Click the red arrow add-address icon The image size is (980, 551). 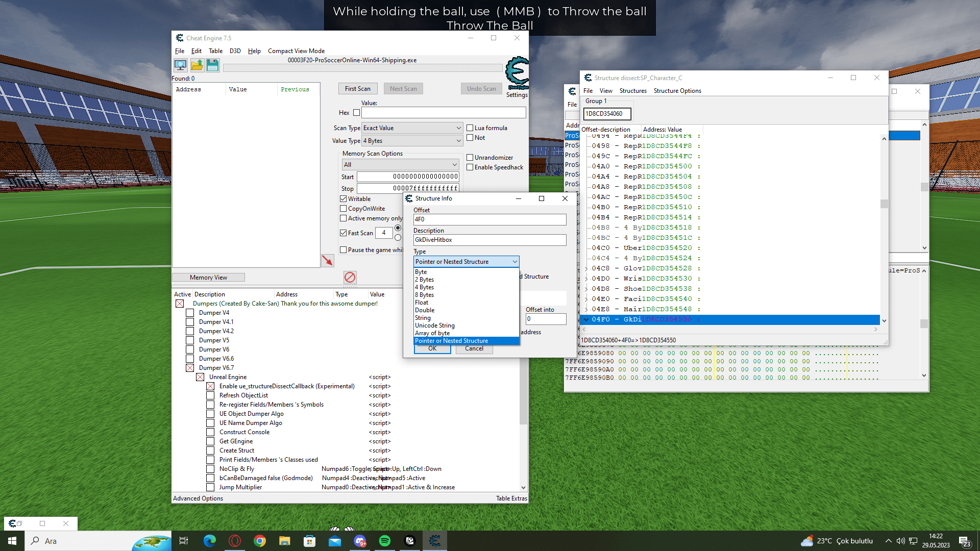(327, 260)
